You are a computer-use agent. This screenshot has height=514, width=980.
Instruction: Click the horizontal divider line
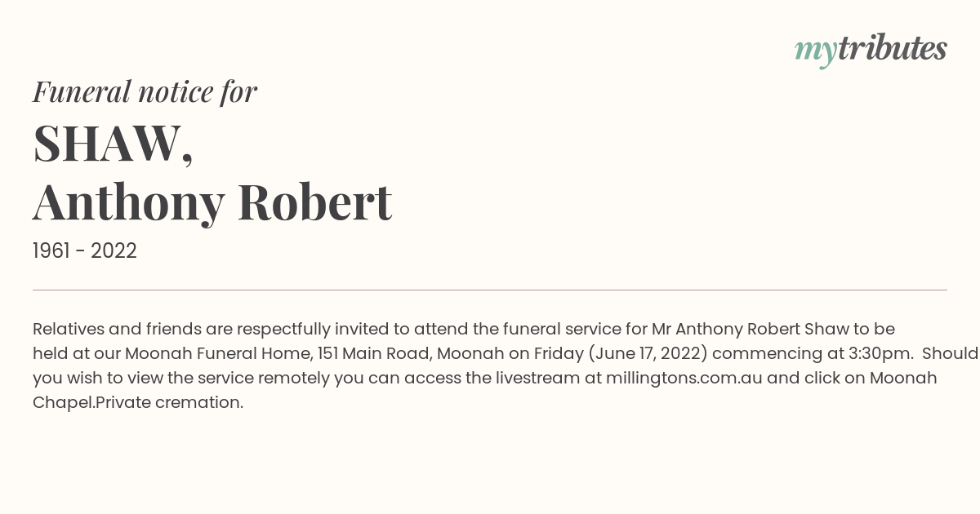490,290
